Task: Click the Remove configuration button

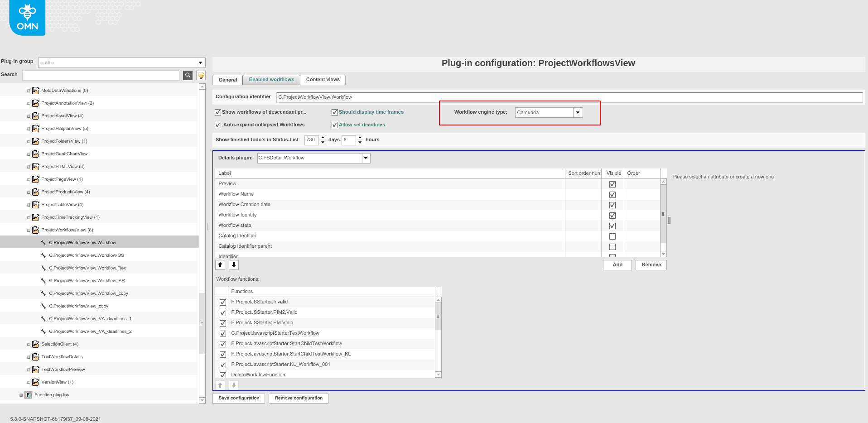Action: point(299,398)
